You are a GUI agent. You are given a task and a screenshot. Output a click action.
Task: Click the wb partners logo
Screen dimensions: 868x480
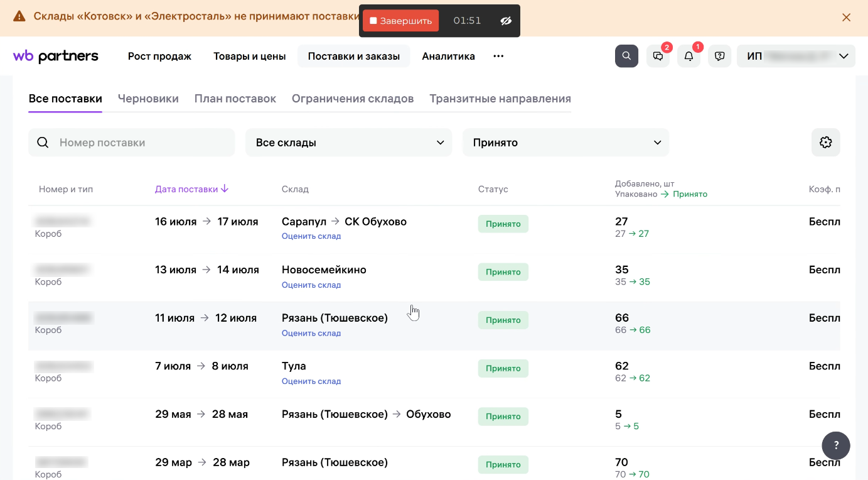click(x=56, y=56)
